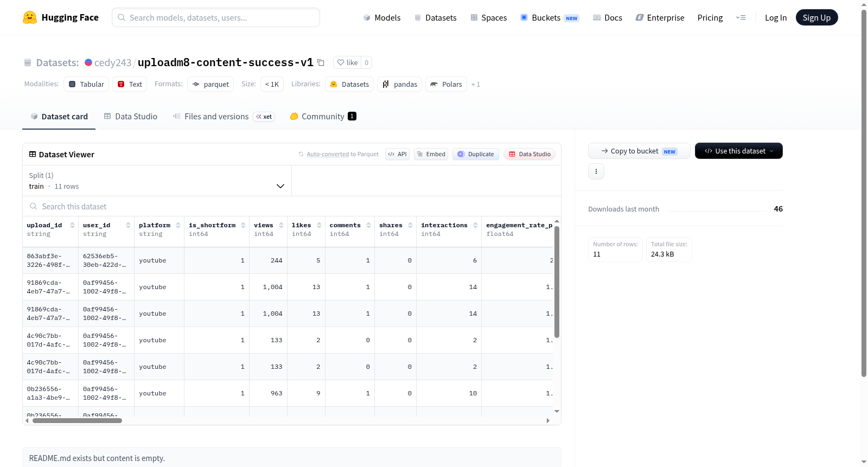Open Models in top navigation
The image size is (868, 467).
tap(382, 17)
